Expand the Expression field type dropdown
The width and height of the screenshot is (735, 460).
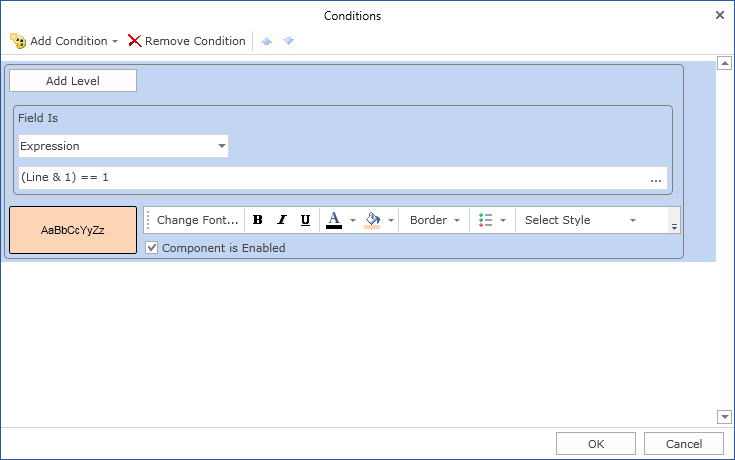(x=221, y=146)
